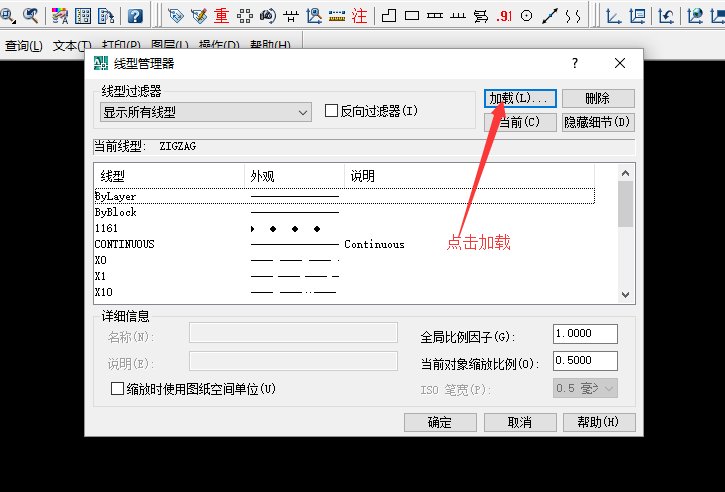Select the X10 linetype row
The height and width of the screenshot is (492, 725).
(x=344, y=292)
